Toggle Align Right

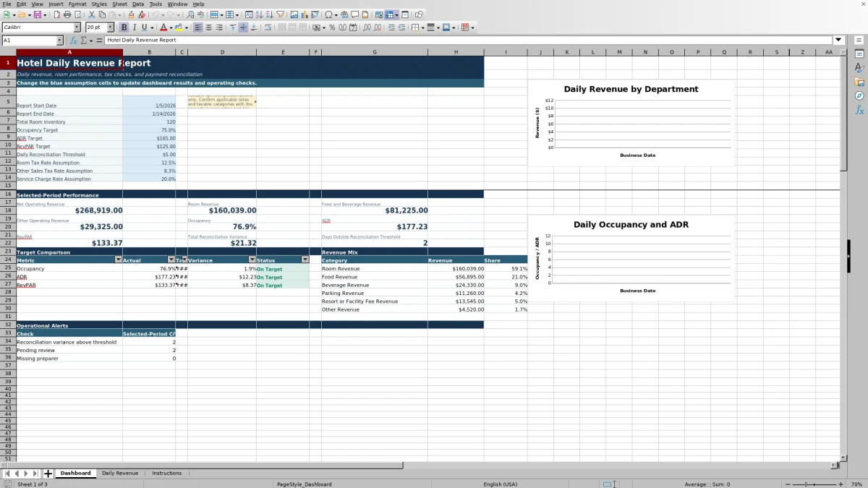click(x=219, y=27)
